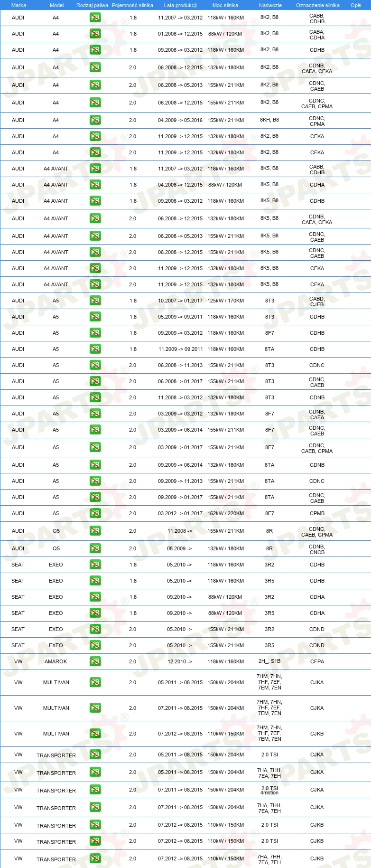Select the '08.2009 ->' production cell
Viewport: 371px width, 868px height.
coord(180,548)
